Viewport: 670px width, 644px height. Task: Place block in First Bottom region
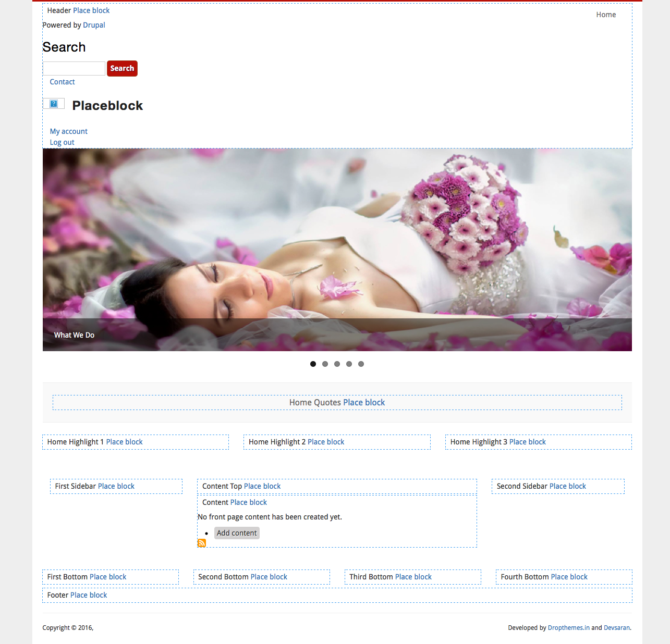108,577
